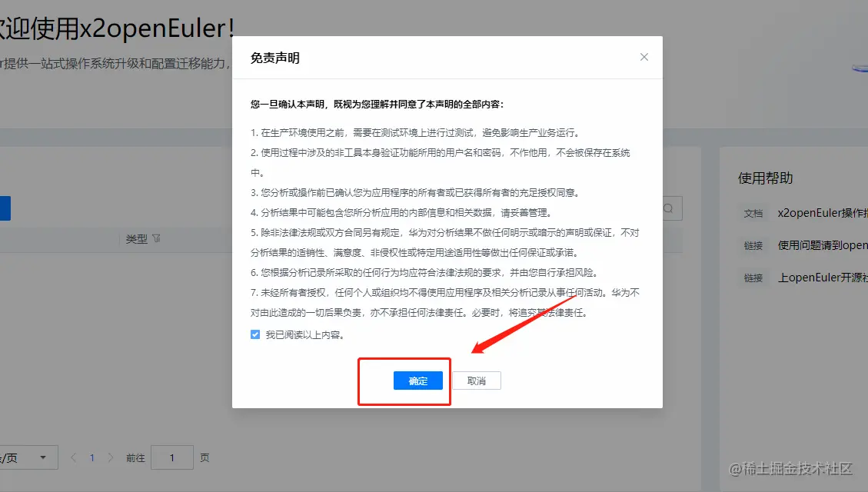The width and height of the screenshot is (868, 492).
Task: Open the x2openEuler操作指 document link
Action: pyautogui.click(x=823, y=213)
